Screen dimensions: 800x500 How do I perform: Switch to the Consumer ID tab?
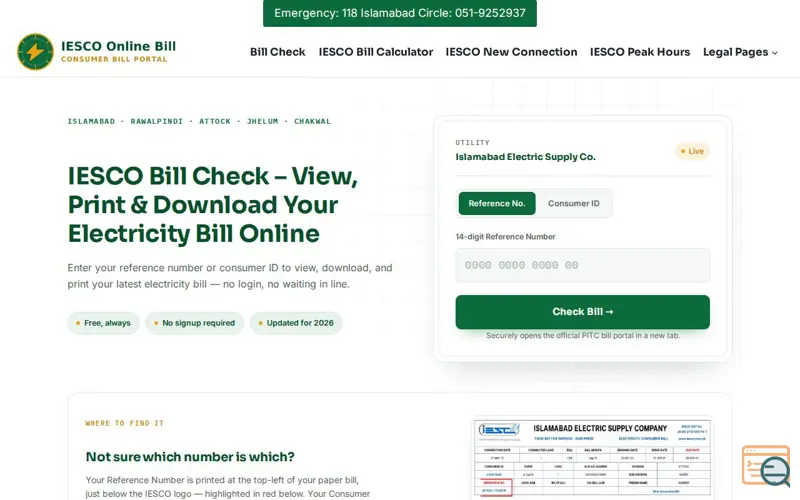(573, 203)
